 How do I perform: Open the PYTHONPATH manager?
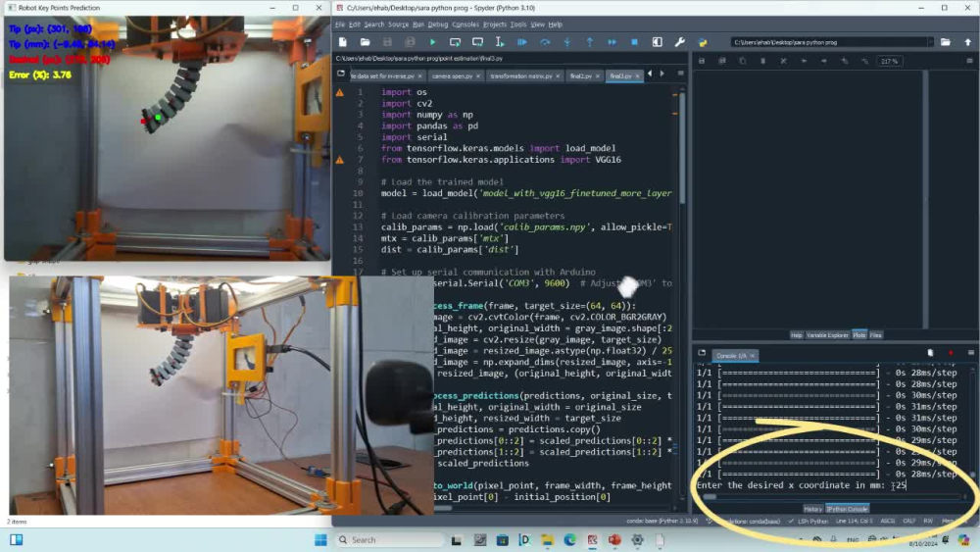703,42
